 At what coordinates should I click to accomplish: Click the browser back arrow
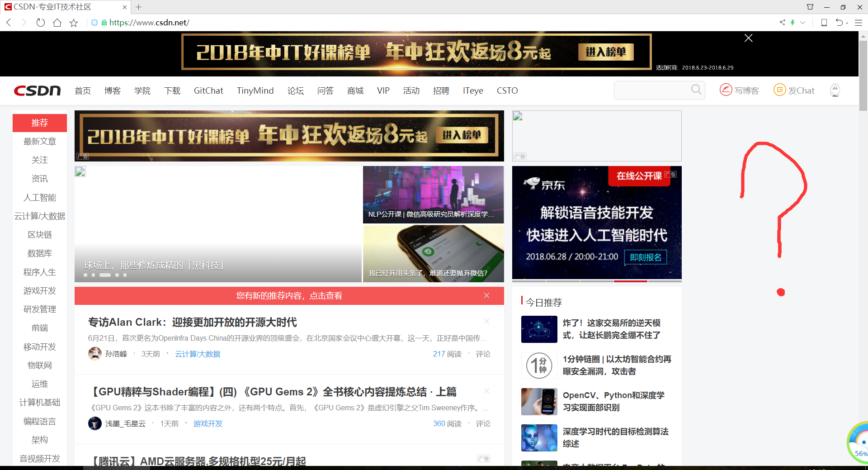click(x=9, y=23)
